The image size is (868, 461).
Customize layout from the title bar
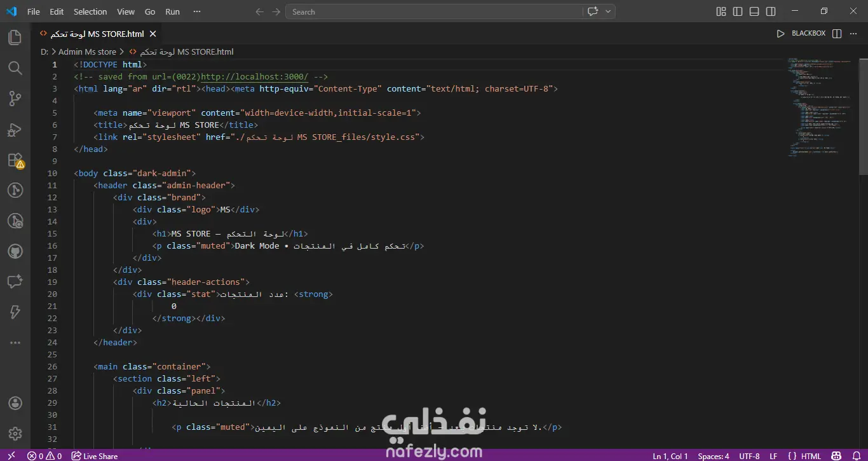(x=721, y=11)
